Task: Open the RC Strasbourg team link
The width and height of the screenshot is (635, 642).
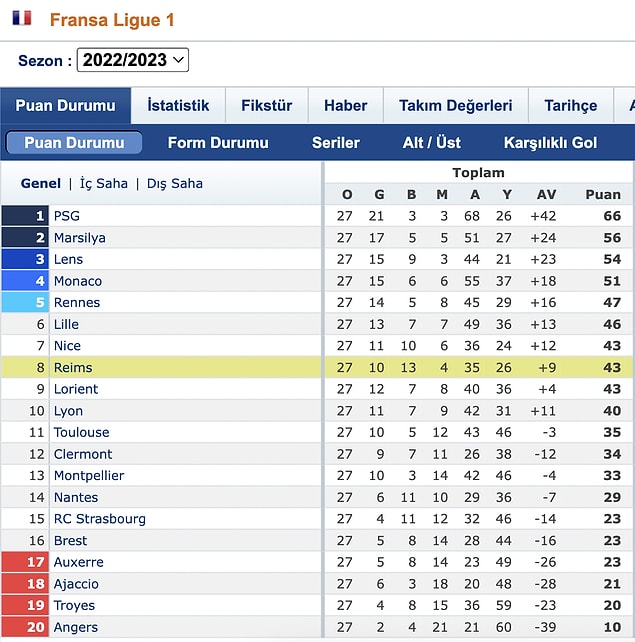Action: click(x=100, y=519)
